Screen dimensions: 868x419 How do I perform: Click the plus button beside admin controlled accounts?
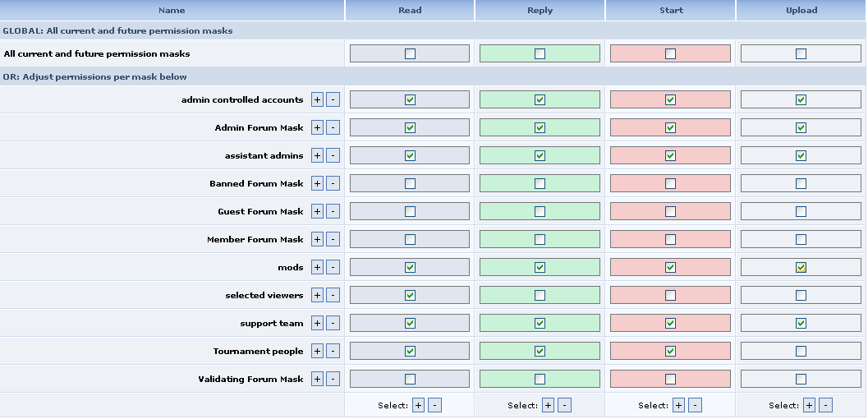[x=317, y=100]
